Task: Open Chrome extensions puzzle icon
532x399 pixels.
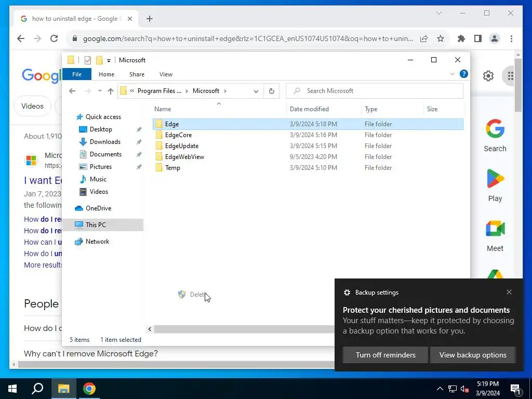Action: [461, 38]
